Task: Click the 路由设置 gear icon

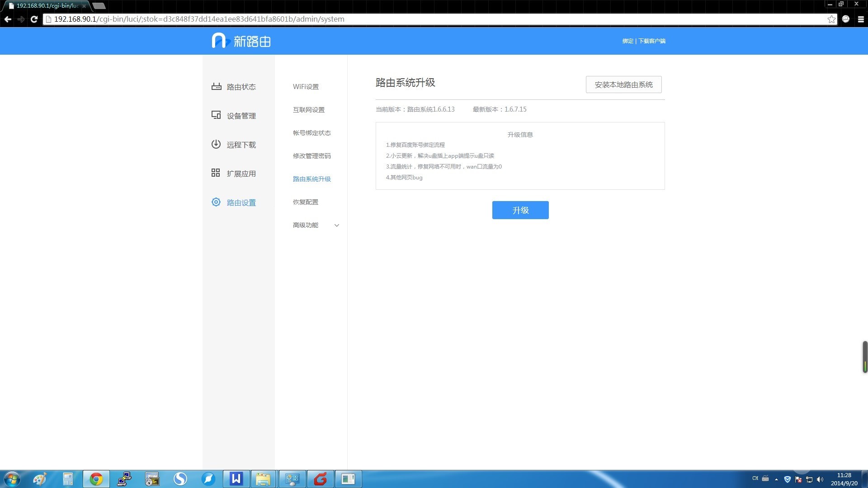Action: [216, 202]
